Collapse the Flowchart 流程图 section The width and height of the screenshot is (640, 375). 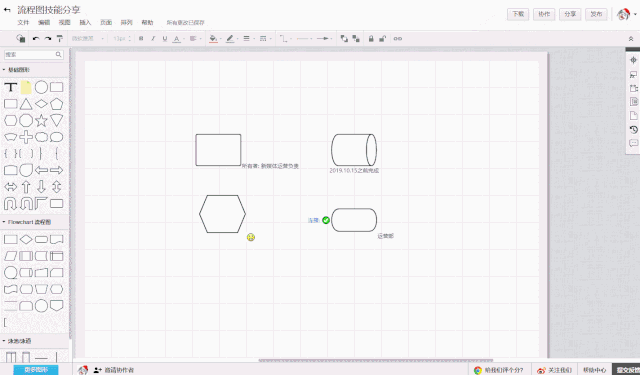[27, 222]
